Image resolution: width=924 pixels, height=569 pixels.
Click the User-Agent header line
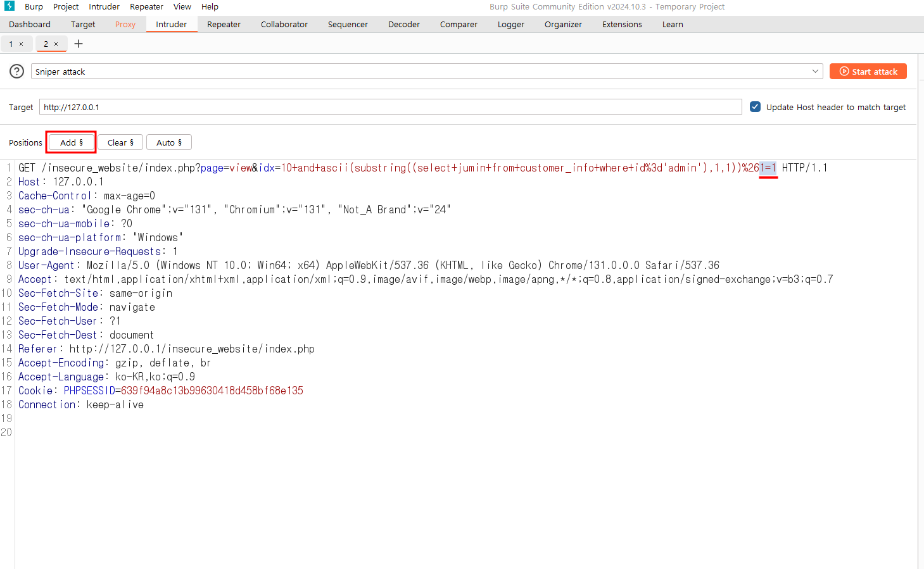[369, 265]
